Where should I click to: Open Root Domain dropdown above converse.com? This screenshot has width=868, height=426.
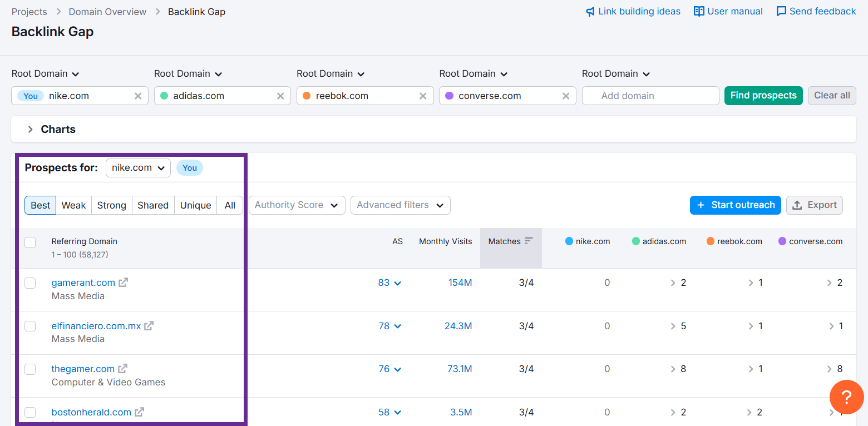(x=474, y=74)
